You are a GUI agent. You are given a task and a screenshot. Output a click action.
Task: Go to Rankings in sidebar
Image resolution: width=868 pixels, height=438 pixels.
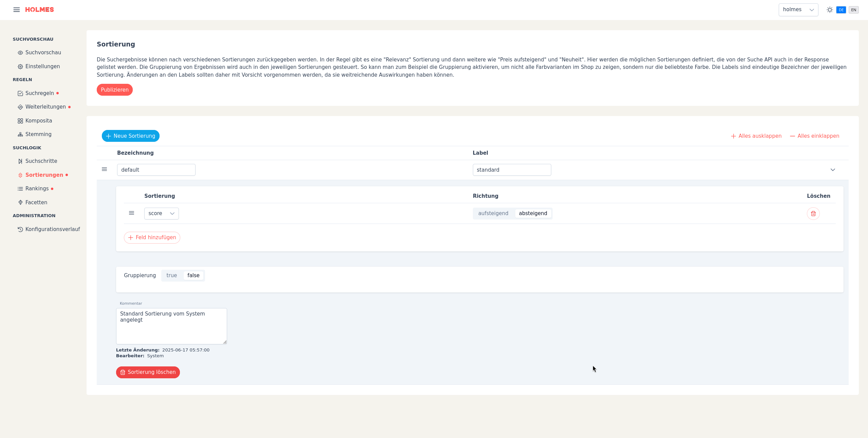[37, 189]
